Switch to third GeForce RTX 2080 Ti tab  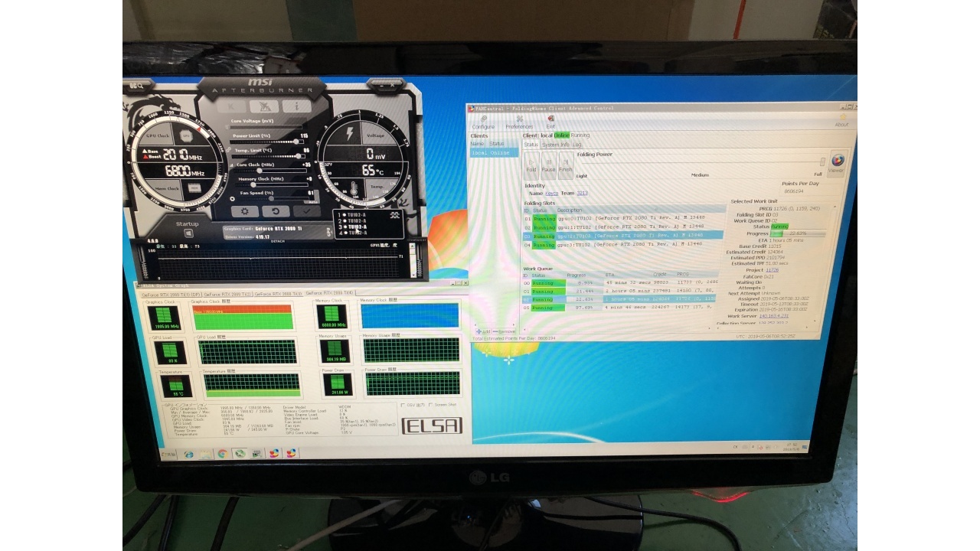[x=278, y=293]
